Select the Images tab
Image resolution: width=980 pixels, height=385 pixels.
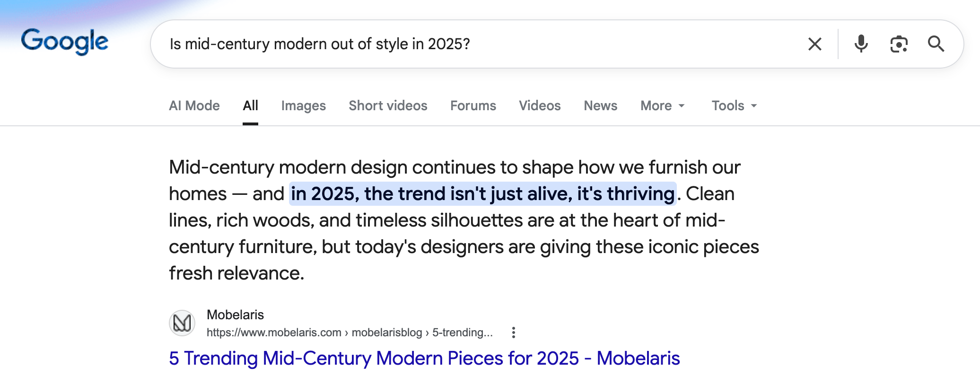coord(303,105)
